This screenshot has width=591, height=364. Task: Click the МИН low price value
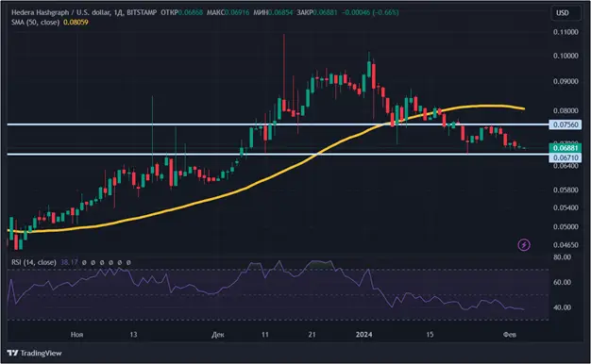point(280,12)
